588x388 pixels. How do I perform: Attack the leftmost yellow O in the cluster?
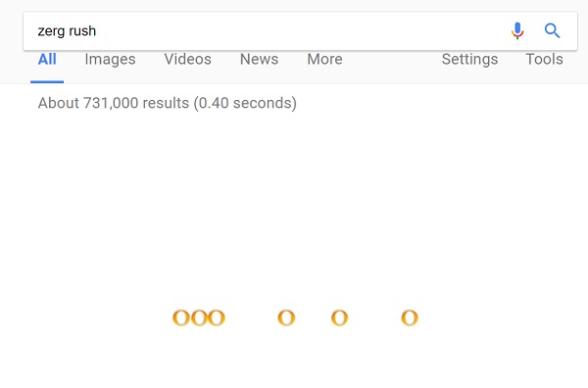click(x=181, y=317)
